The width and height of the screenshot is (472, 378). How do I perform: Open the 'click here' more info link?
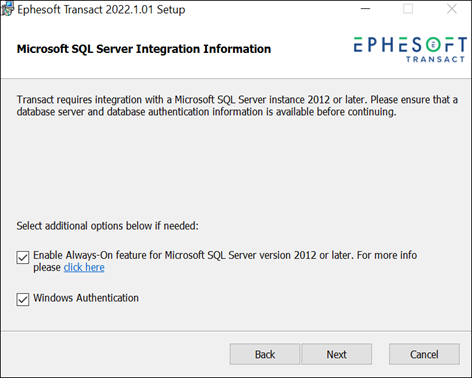(x=84, y=267)
